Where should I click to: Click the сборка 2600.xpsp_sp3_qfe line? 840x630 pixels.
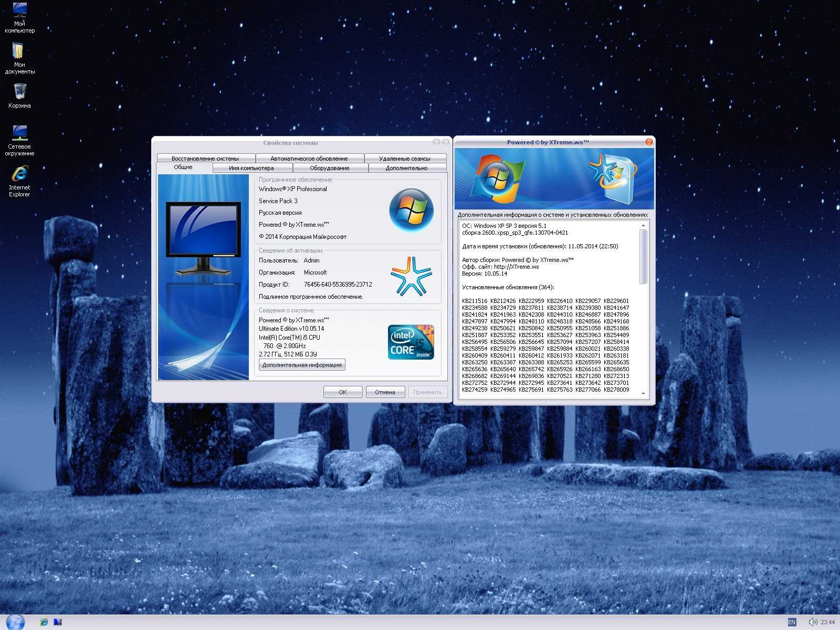[515, 233]
